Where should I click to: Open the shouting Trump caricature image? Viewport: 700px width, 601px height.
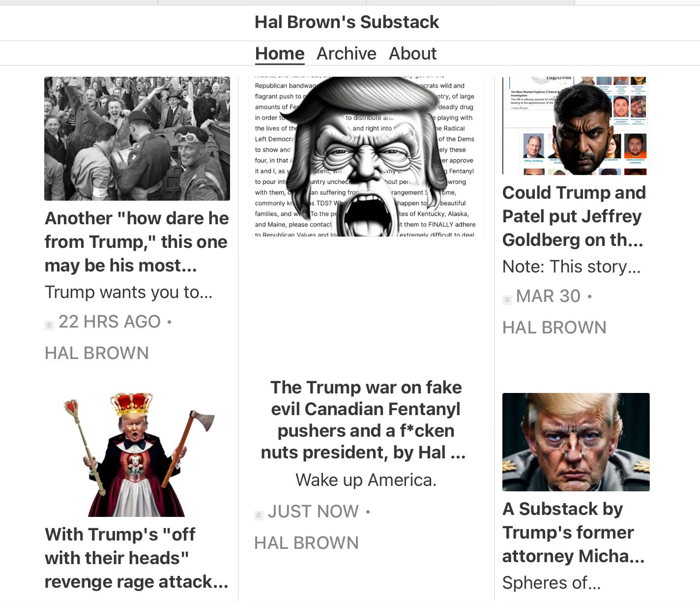(x=366, y=156)
